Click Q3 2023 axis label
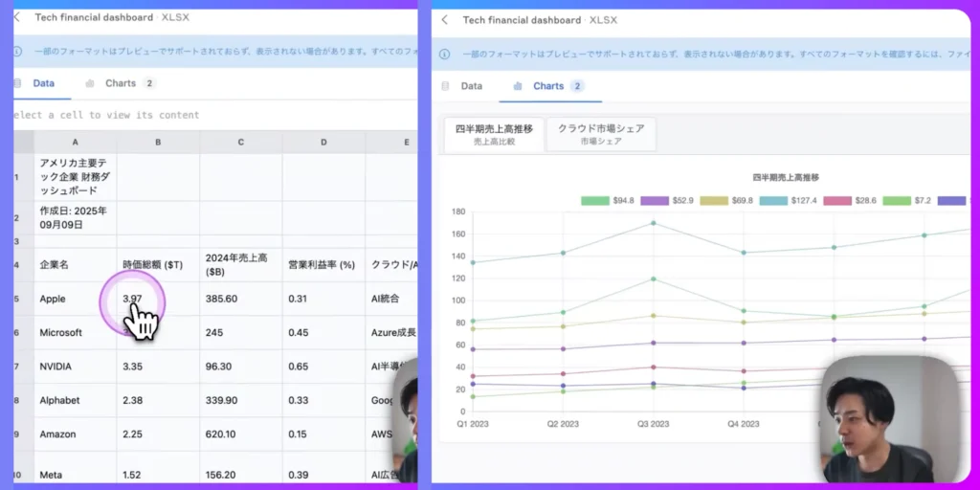The image size is (980, 490). [653, 424]
